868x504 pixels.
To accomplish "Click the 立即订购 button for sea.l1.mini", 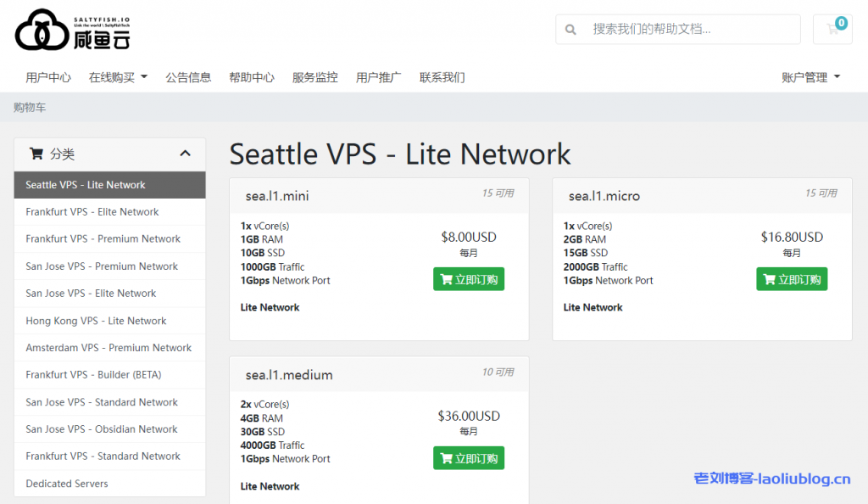I will click(469, 278).
